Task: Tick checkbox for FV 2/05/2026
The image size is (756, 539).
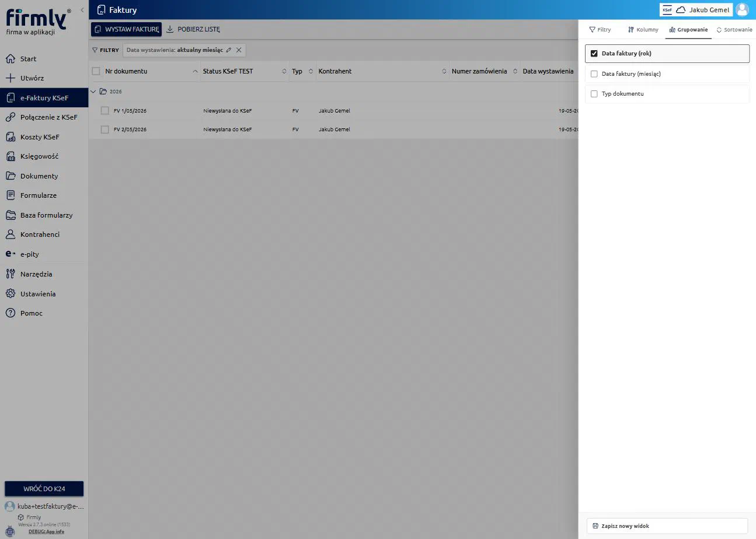Action: tap(105, 129)
